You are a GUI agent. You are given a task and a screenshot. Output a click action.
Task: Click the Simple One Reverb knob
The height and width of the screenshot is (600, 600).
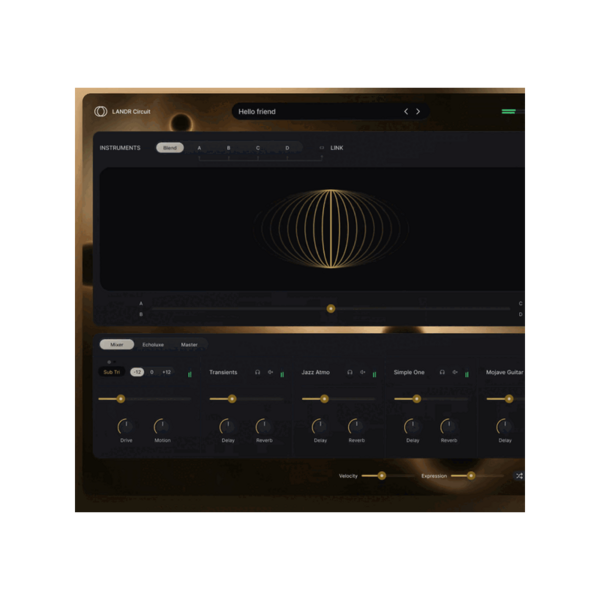pos(448,426)
